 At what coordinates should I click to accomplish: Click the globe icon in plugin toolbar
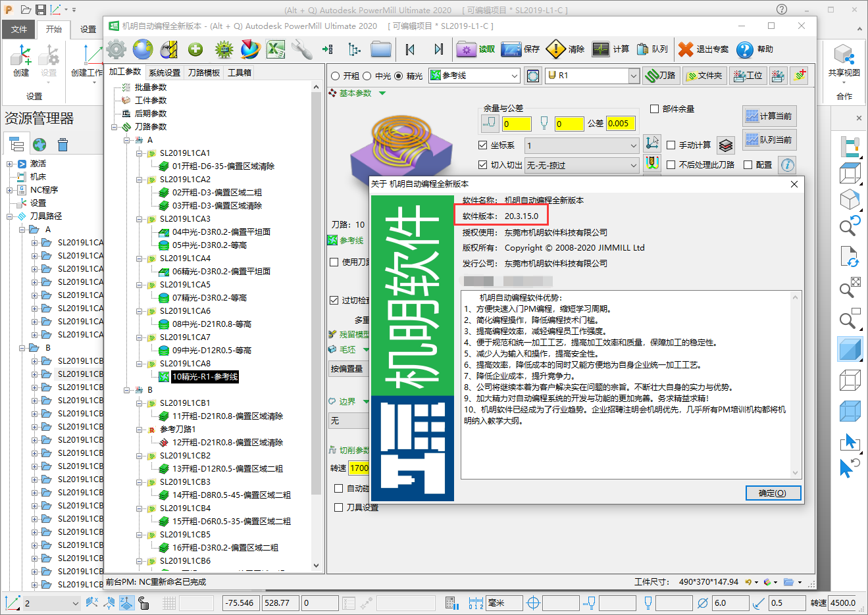click(x=143, y=49)
